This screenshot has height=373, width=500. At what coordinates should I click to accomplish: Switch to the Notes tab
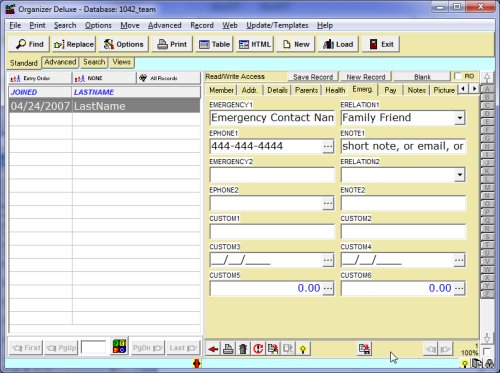[416, 90]
